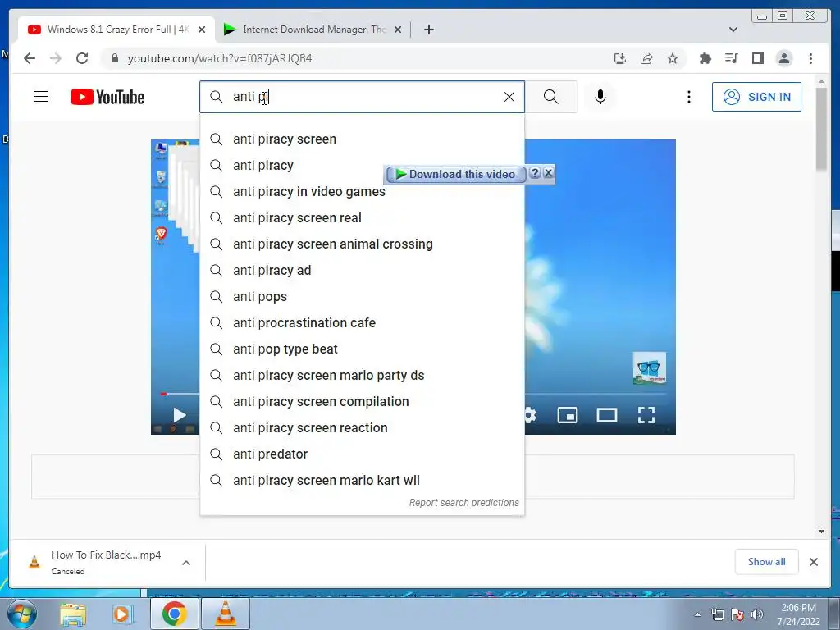
Task: Open the Chrome profile avatar
Action: coord(783,58)
